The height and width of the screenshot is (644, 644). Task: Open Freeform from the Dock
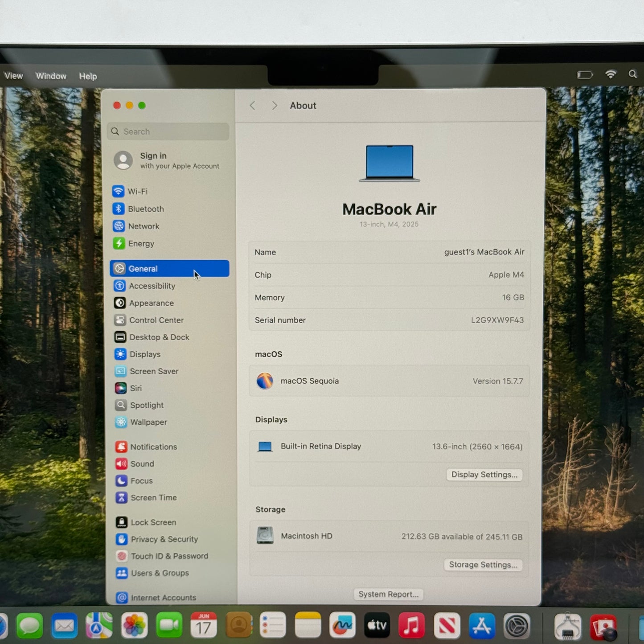point(342,626)
